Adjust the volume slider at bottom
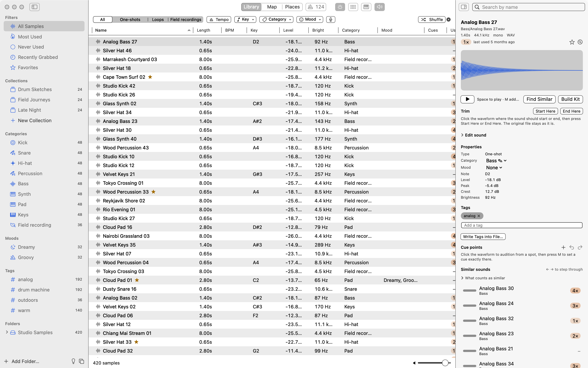This screenshot has height=368, width=588. (434, 363)
